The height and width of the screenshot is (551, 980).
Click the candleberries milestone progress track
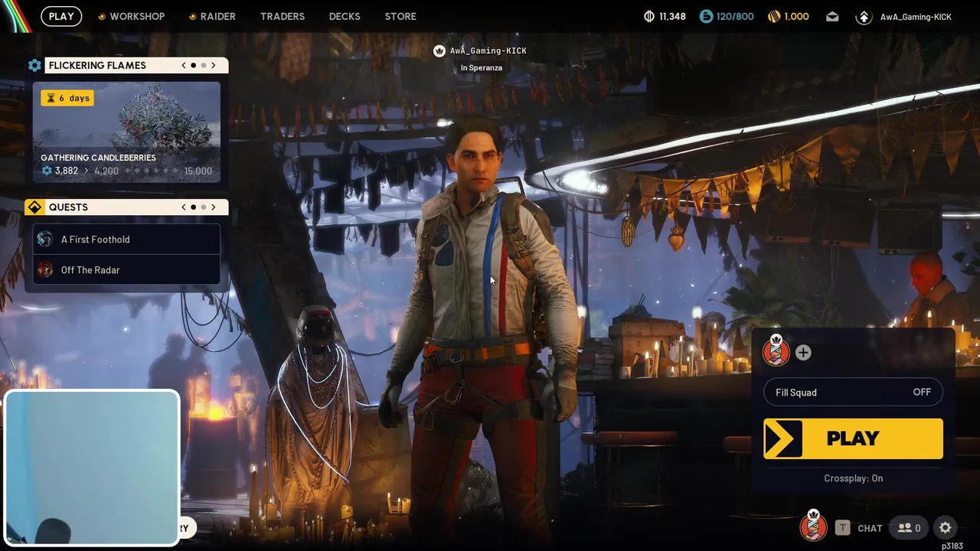151,171
